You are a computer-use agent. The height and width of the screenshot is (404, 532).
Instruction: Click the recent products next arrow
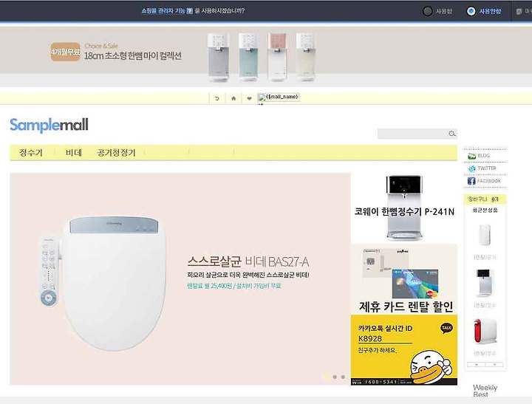click(x=494, y=365)
